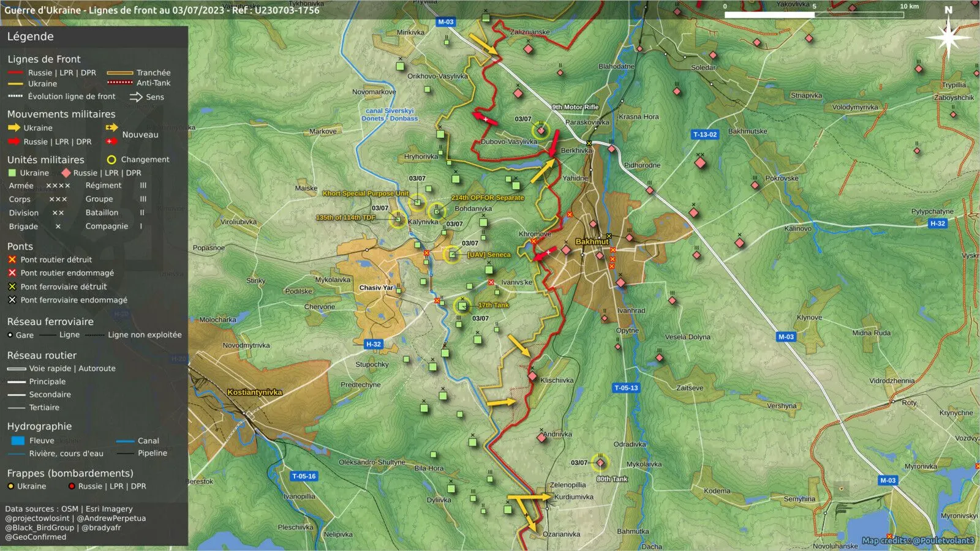Click the pink Russie unit diamond in legend
980x551 pixels.
coord(66,173)
